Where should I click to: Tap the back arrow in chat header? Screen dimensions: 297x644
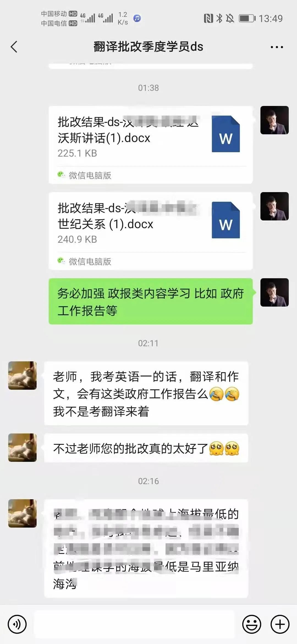[14, 47]
